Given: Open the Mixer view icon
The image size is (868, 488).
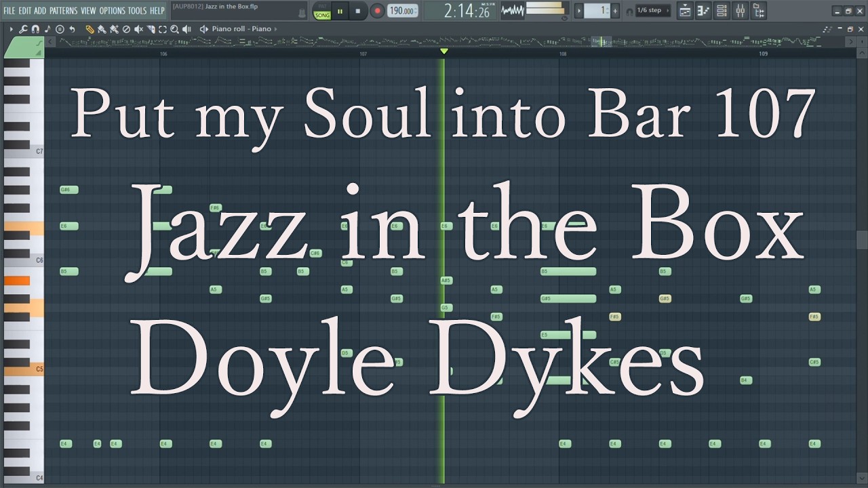Looking at the screenshot, I should click(x=741, y=11).
